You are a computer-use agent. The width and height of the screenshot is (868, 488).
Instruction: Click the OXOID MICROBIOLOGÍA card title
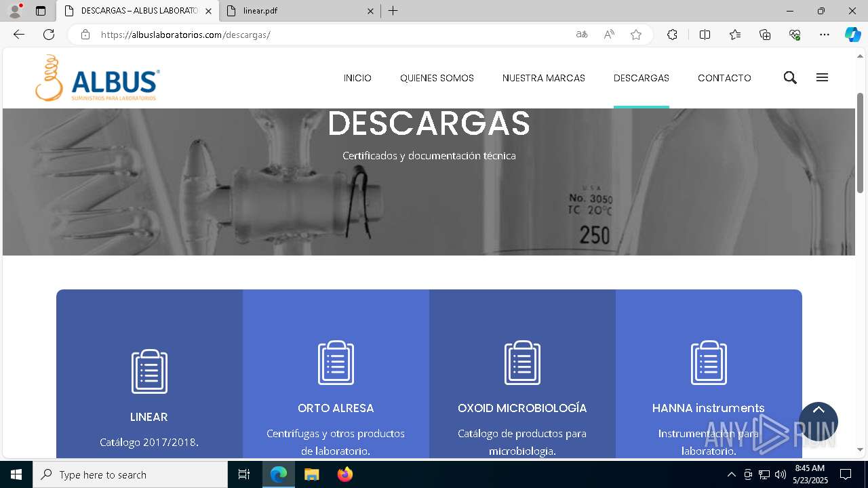[522, 408]
